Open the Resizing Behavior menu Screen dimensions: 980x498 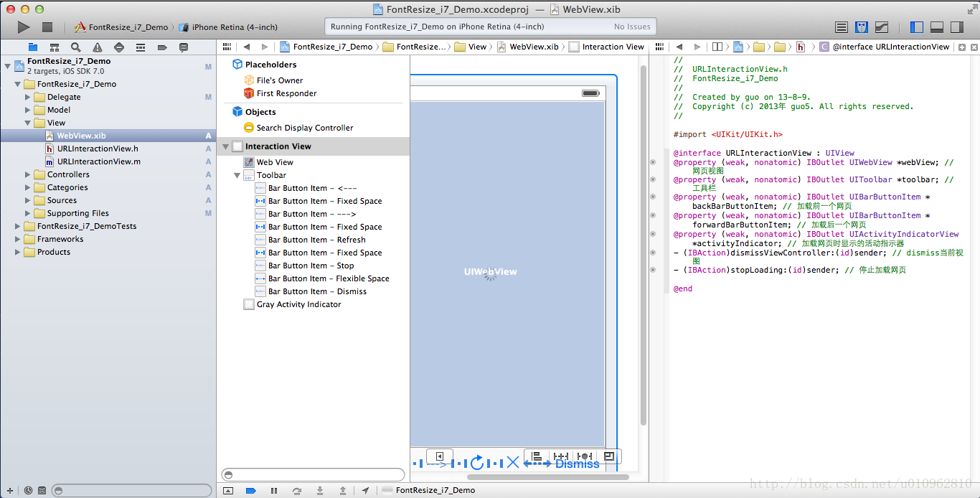pyautogui.click(x=609, y=456)
